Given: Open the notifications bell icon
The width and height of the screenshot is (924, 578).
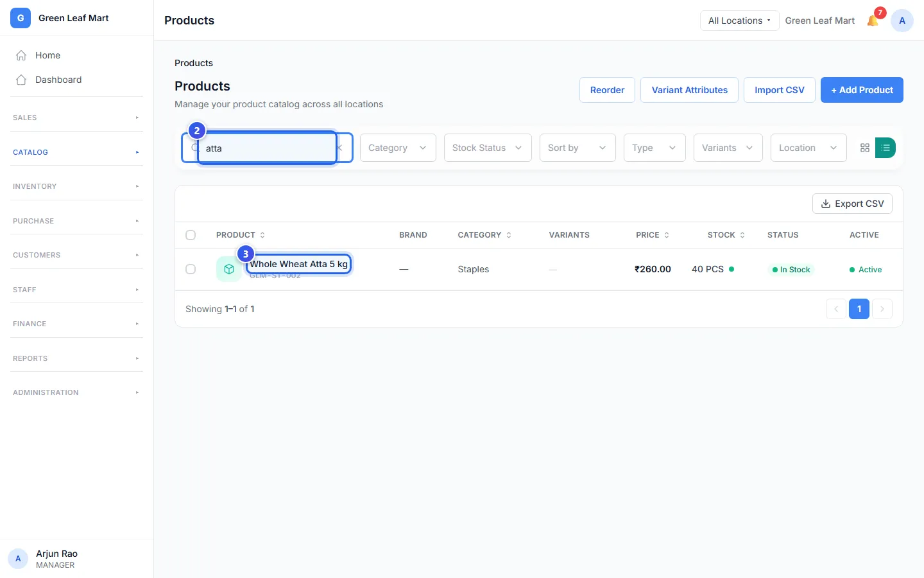Looking at the screenshot, I should (x=873, y=21).
